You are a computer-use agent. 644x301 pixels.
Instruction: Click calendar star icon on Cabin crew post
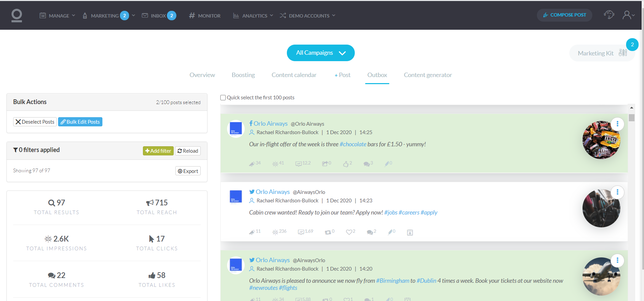pyautogui.click(x=410, y=232)
